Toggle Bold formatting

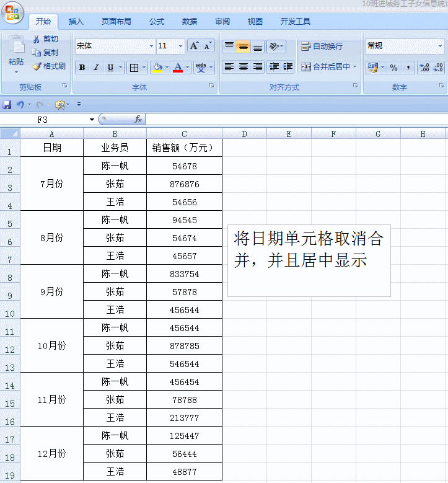[x=82, y=68]
